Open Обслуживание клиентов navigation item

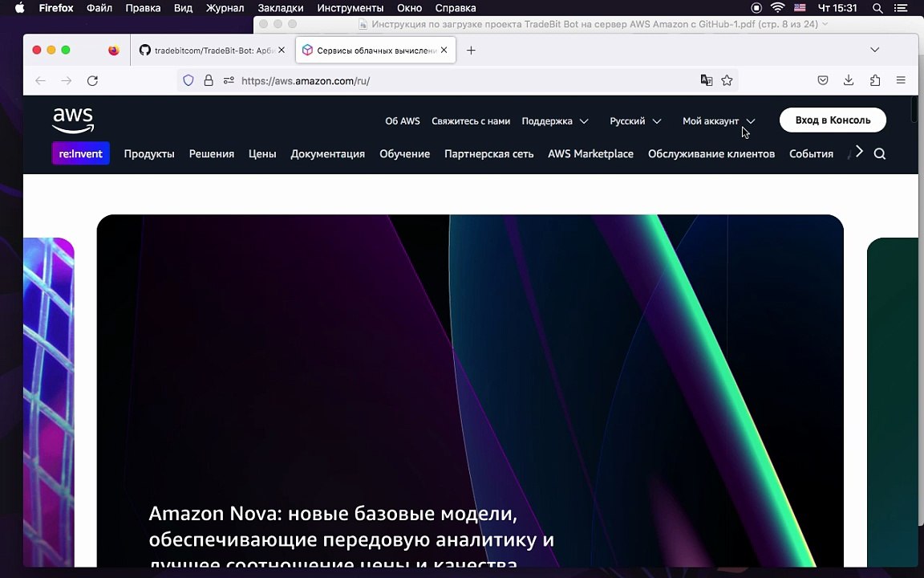pyautogui.click(x=711, y=154)
